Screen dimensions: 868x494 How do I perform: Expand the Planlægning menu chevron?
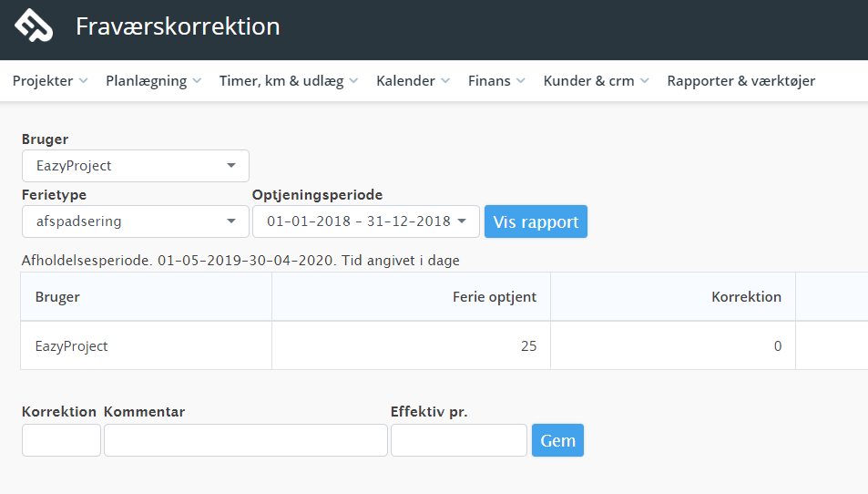click(197, 81)
